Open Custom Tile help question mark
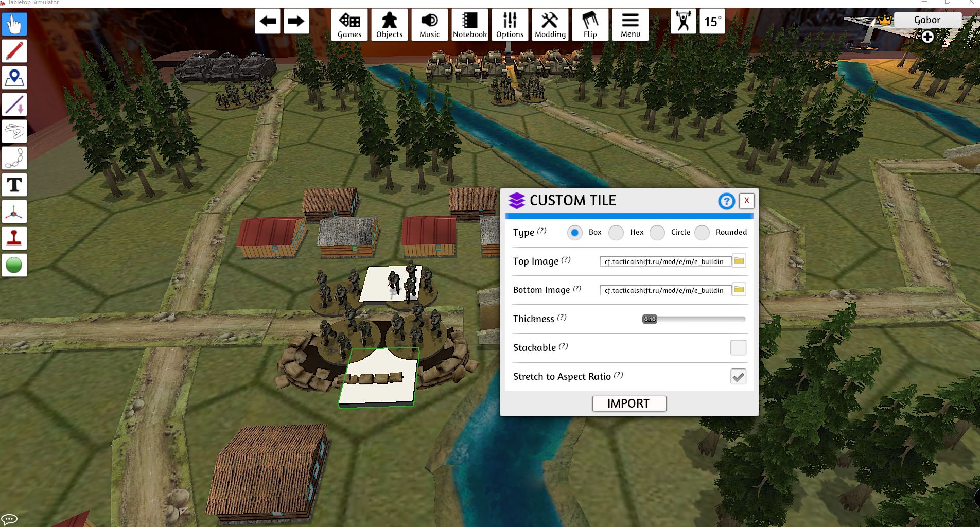This screenshot has width=980, height=527. (726, 201)
